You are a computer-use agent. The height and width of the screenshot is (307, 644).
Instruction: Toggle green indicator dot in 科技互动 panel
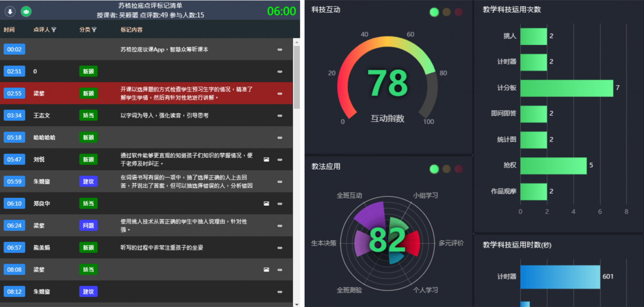click(x=434, y=12)
